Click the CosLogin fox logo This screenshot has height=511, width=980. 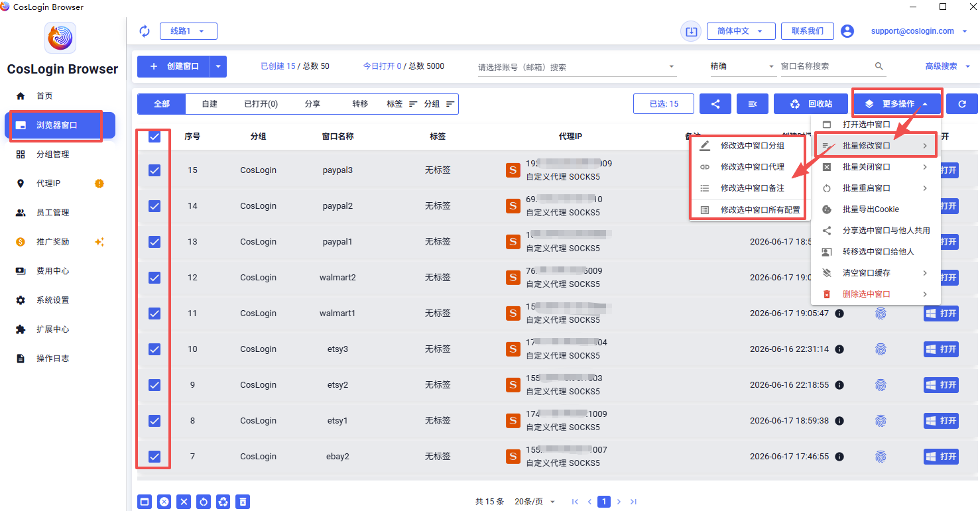(60, 38)
